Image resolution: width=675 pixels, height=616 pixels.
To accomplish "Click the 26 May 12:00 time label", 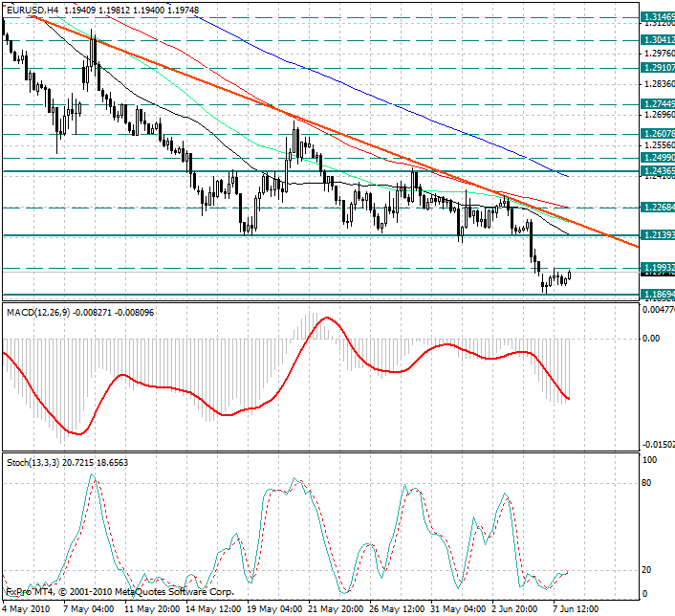I will tap(397, 609).
